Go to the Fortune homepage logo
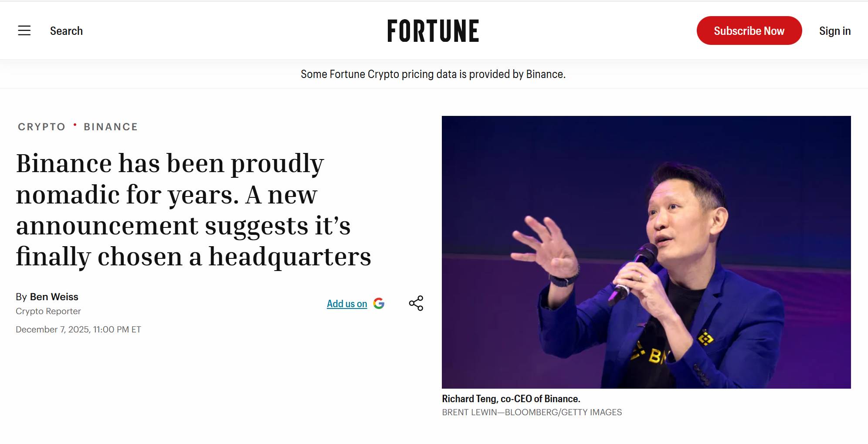Image resolution: width=868 pixels, height=444 pixels. (433, 31)
